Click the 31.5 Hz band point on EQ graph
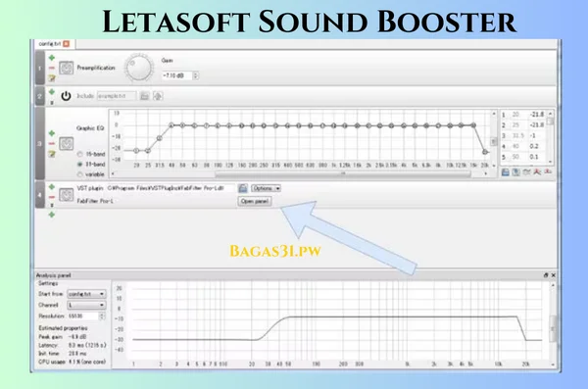 160,138
